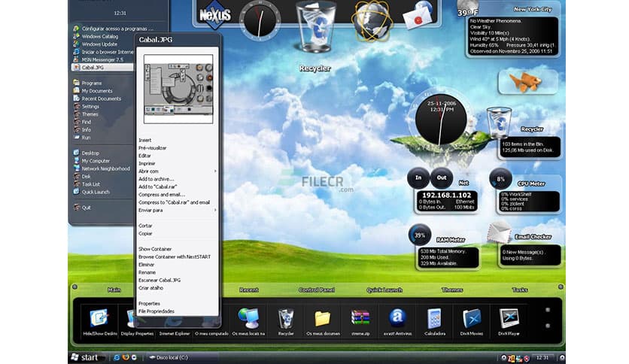
Task: Expand the Enviar para submenu
Action: 178,210
